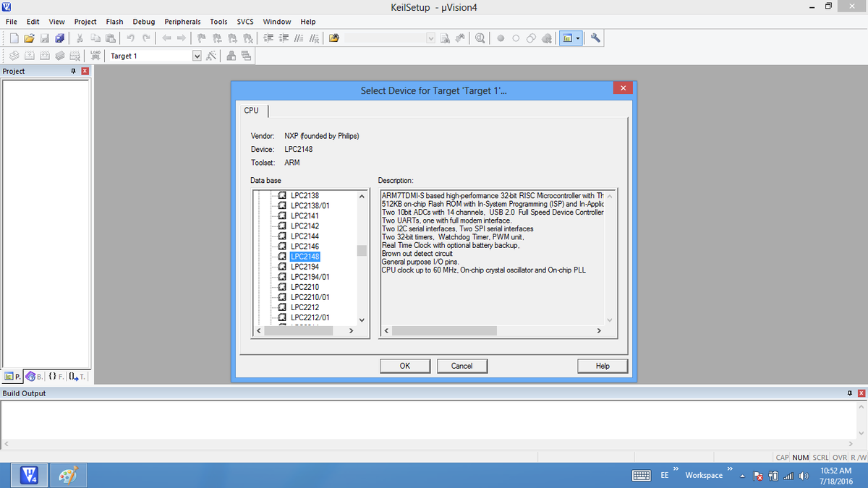Screen dimensions: 868x488
Task: Click the Open file folder icon
Action: coord(30,38)
